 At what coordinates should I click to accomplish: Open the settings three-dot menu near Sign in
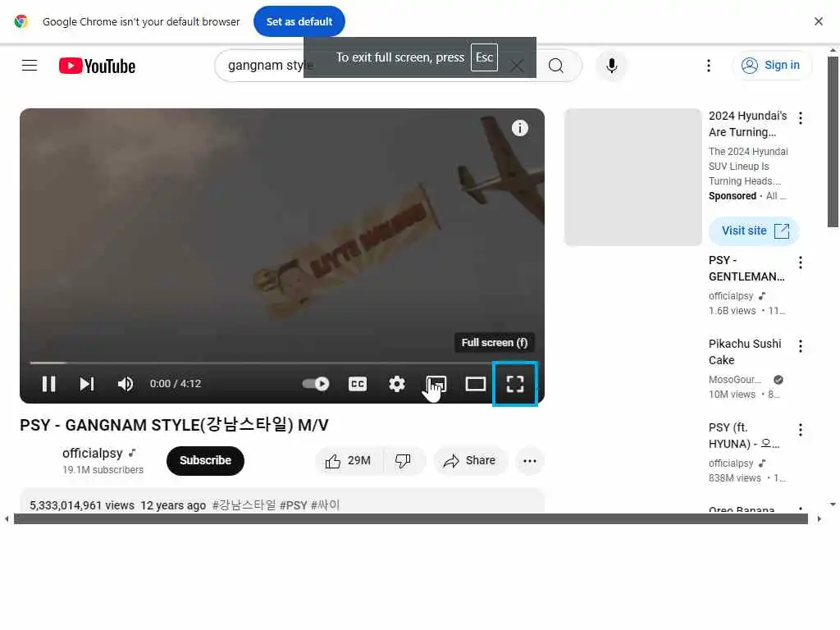pos(708,66)
